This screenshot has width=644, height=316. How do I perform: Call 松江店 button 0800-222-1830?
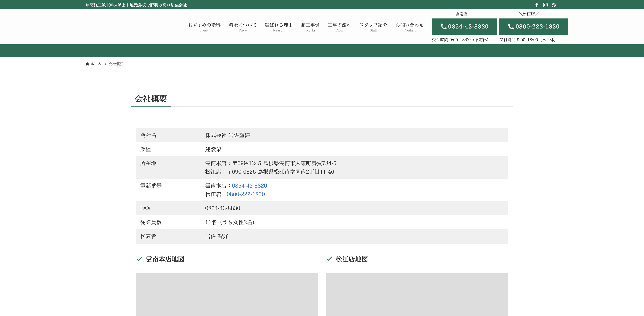[x=533, y=27]
